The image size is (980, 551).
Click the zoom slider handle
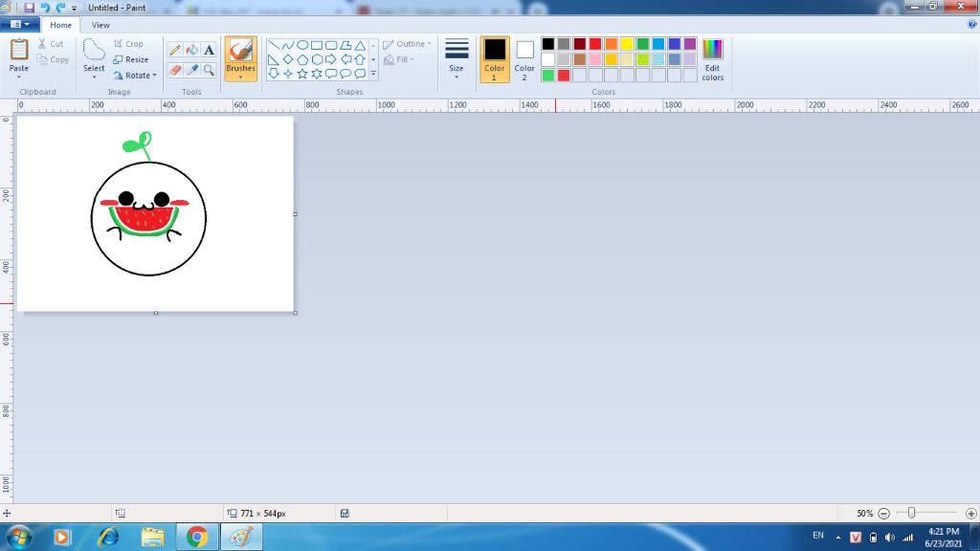[x=911, y=513]
